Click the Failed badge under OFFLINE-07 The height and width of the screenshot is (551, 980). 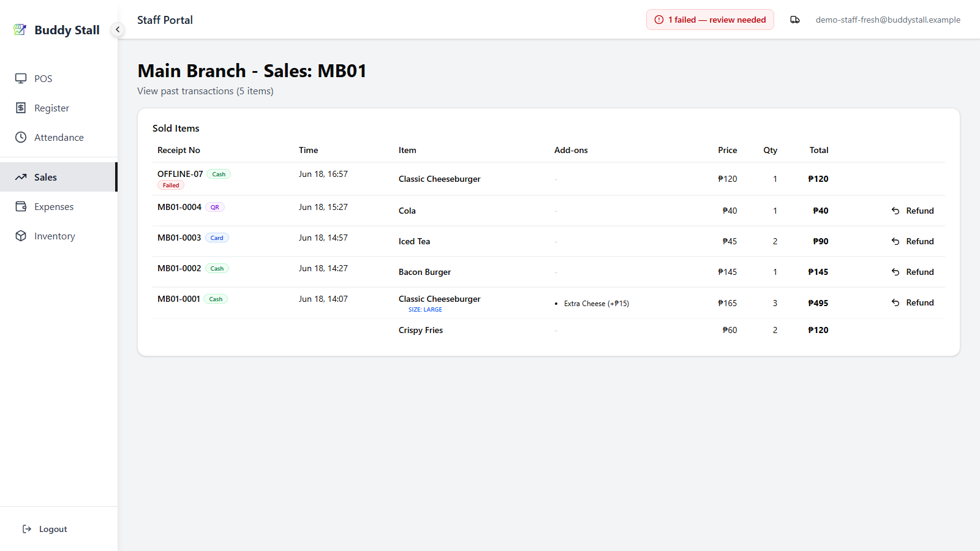(x=171, y=186)
